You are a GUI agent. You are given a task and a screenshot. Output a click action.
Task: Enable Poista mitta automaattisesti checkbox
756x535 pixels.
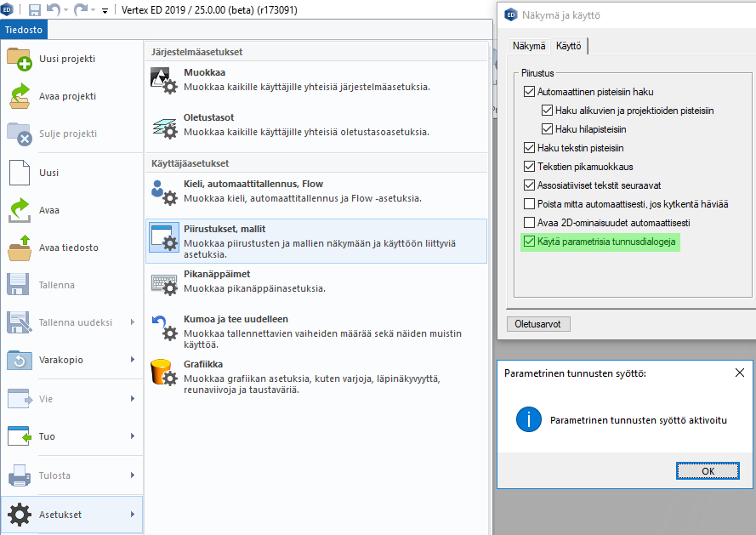tap(531, 204)
